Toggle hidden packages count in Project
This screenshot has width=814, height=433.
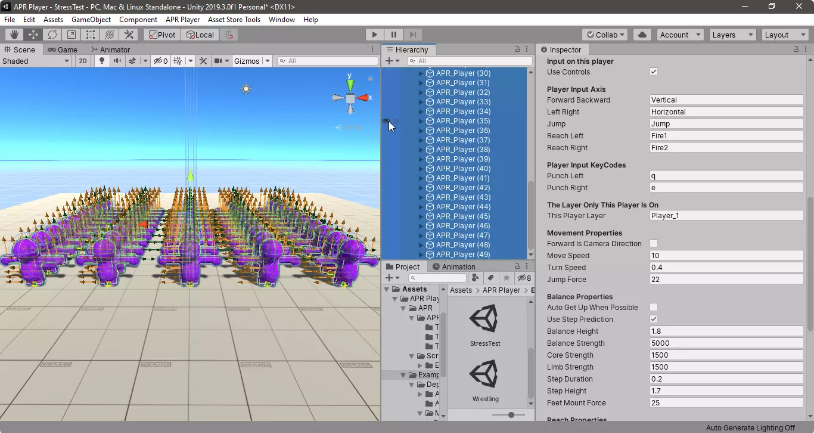pos(525,278)
